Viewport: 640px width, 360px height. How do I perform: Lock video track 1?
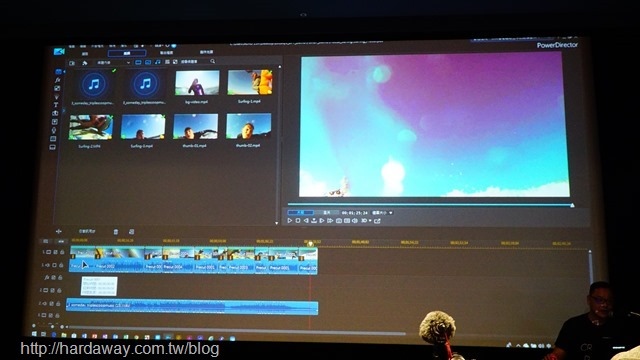pyautogui.click(x=62, y=252)
